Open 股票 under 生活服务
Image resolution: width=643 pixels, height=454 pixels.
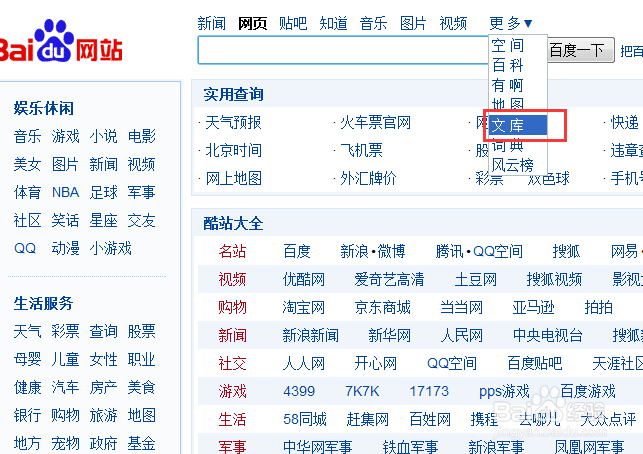[141, 331]
